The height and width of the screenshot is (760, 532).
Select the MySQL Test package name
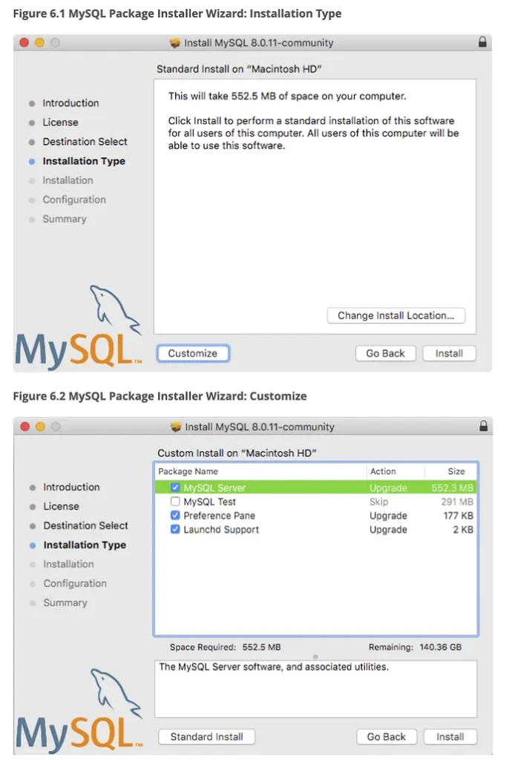(210, 502)
